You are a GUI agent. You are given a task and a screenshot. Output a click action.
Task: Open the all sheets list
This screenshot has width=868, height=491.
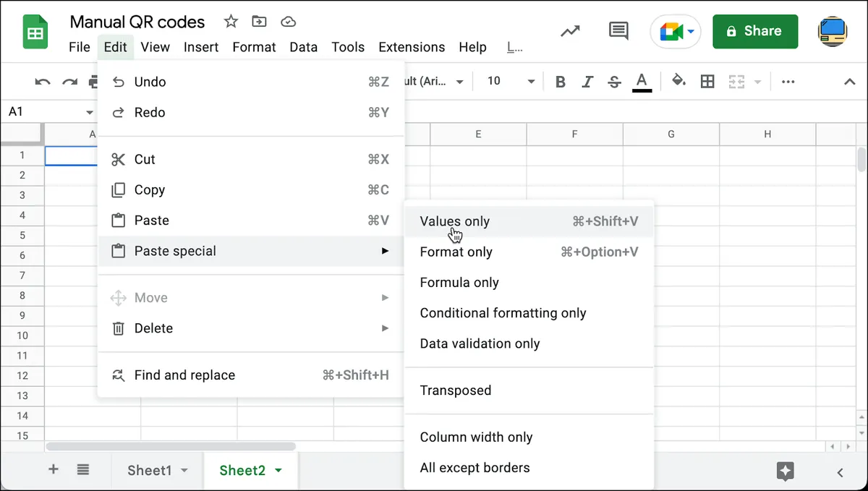click(83, 469)
